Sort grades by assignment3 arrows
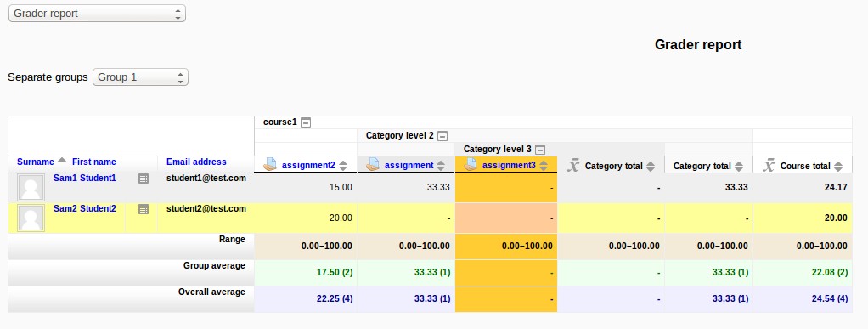Screen dimensions: 868x329 pos(543,166)
